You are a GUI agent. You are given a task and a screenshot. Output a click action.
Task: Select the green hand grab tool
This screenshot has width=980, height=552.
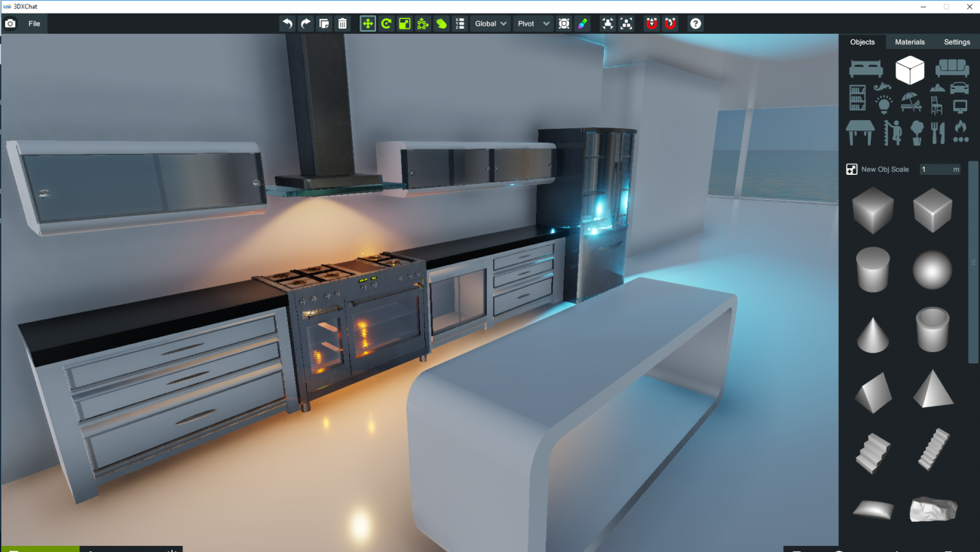[x=441, y=23]
